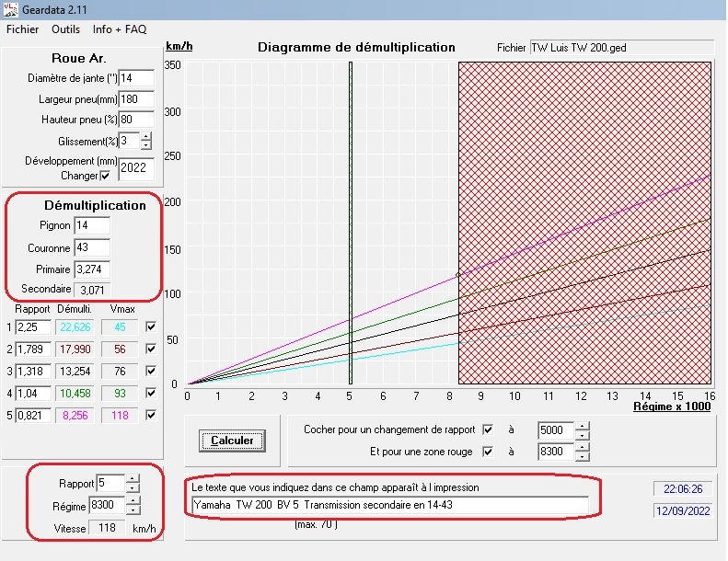
Task: Toggle the Changer développement checkbox
Action: [106, 176]
